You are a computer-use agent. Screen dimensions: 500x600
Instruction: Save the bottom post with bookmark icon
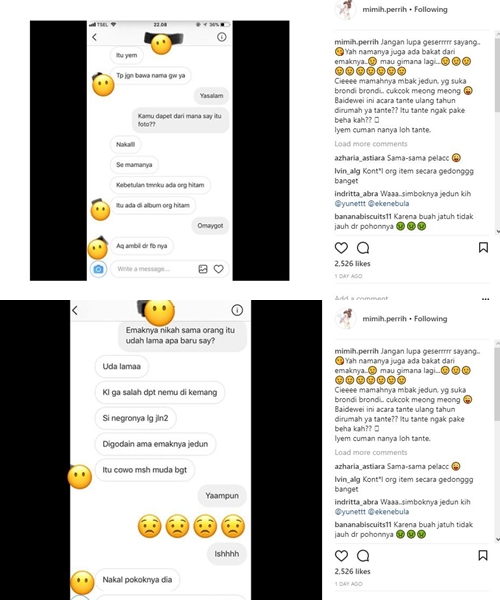[483, 555]
